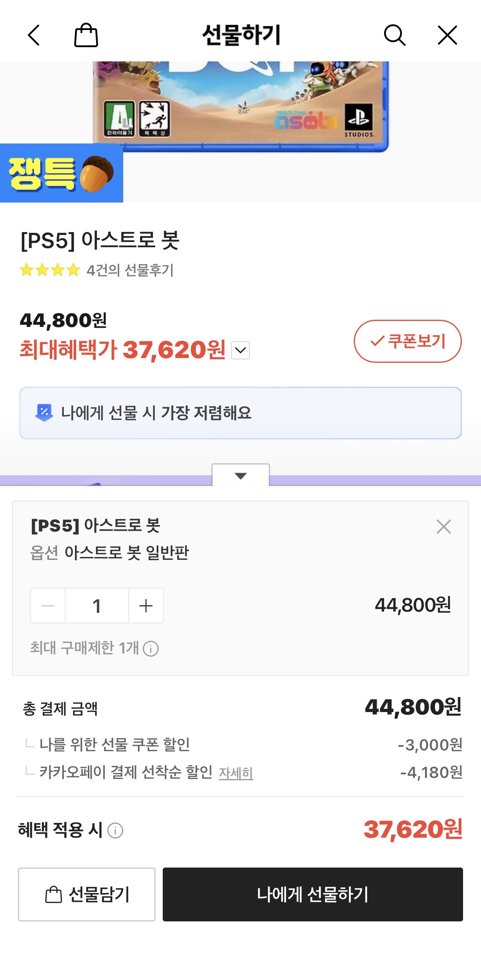Image resolution: width=481 pixels, height=980 pixels.
Task: Open 자세히 link for 카카오페이 discount
Action: 236,773
